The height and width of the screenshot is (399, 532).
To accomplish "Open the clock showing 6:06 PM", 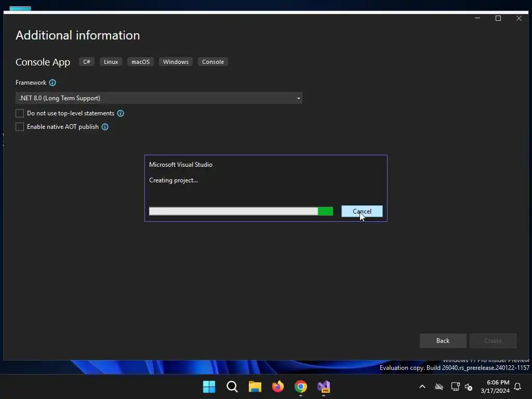I will 495,387.
